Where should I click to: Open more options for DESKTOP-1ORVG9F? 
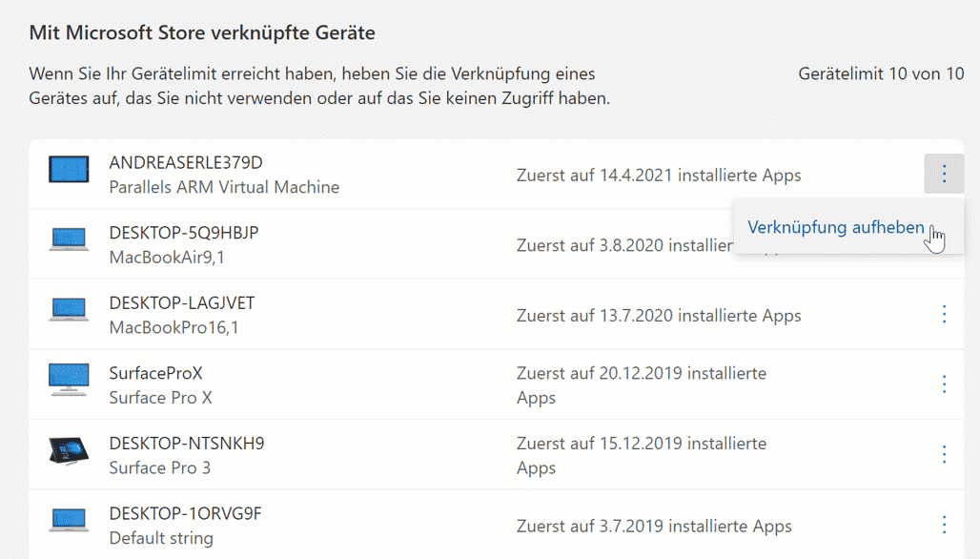pos(944,525)
